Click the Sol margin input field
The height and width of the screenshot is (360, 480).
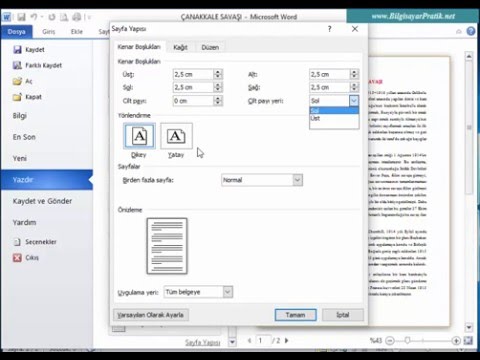coord(193,87)
